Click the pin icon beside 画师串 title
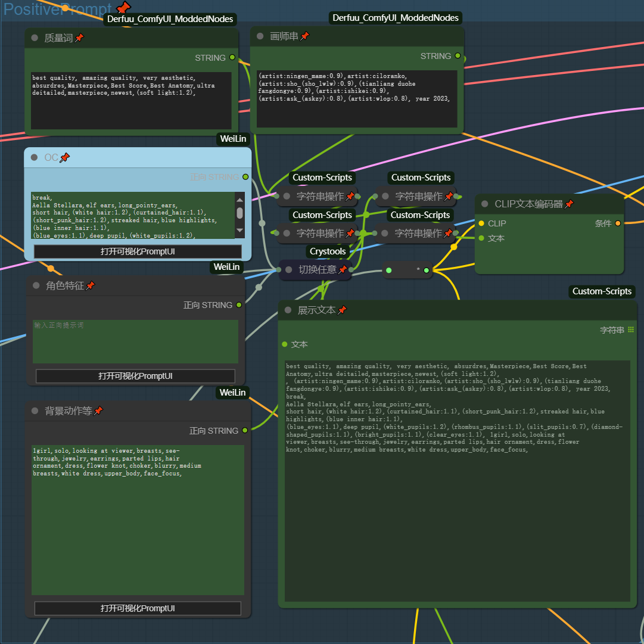The image size is (644, 644). 304,36
